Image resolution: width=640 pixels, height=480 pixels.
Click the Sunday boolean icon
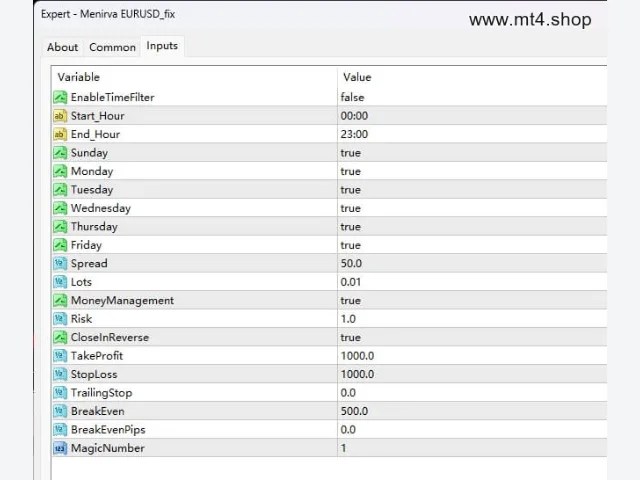60,153
